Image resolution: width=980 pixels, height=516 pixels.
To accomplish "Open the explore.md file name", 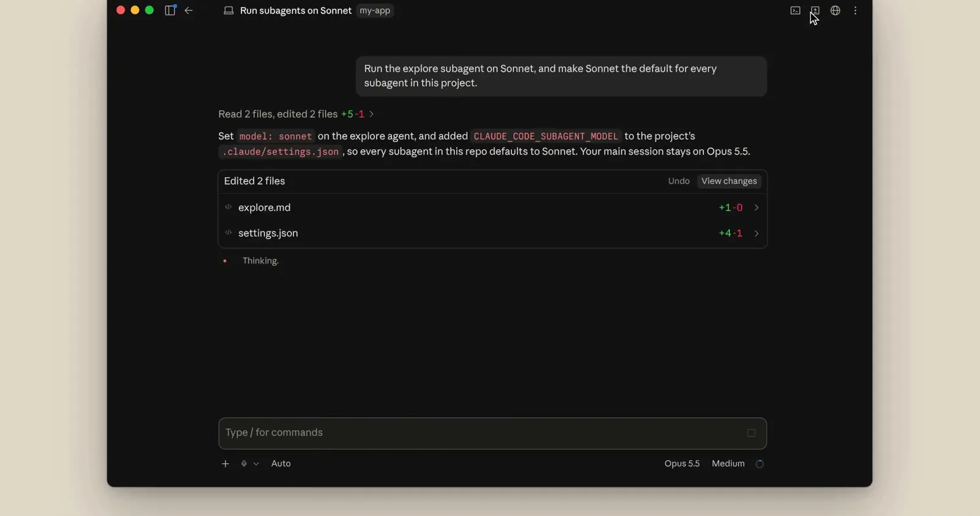I will click(x=265, y=208).
